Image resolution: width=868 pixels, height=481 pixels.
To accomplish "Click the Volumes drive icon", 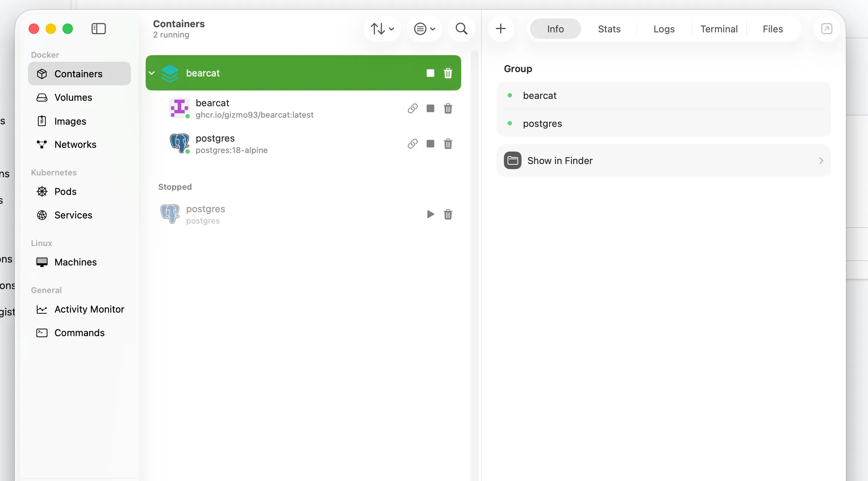I will tap(42, 97).
